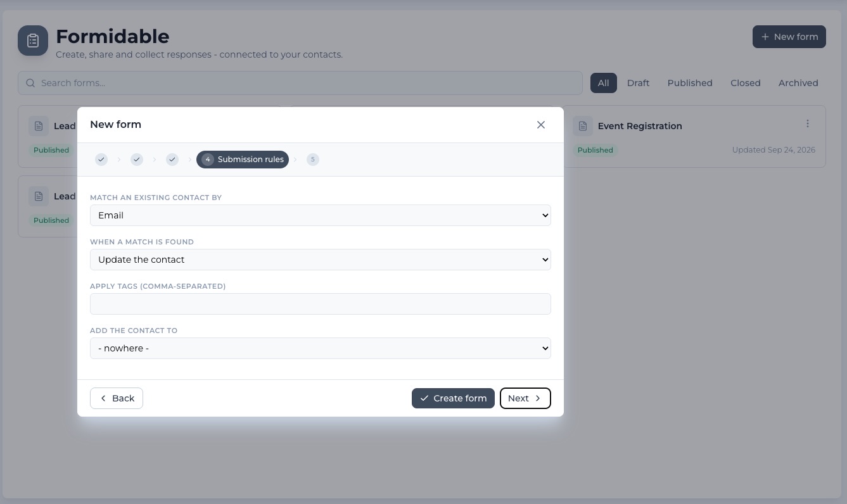Image resolution: width=847 pixels, height=504 pixels.
Task: Click the 'Create, share and collect responses' tagline
Action: [x=199, y=54]
